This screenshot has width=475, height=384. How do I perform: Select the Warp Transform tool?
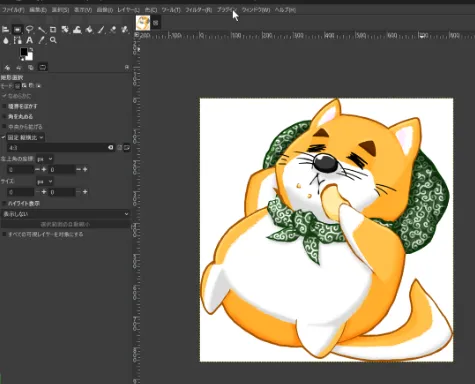click(x=77, y=30)
